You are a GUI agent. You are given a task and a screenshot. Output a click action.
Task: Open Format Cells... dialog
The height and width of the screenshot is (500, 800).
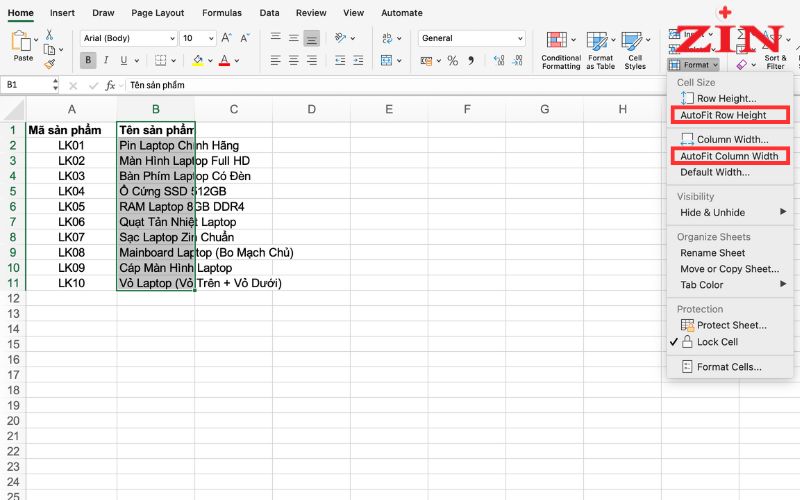730,367
